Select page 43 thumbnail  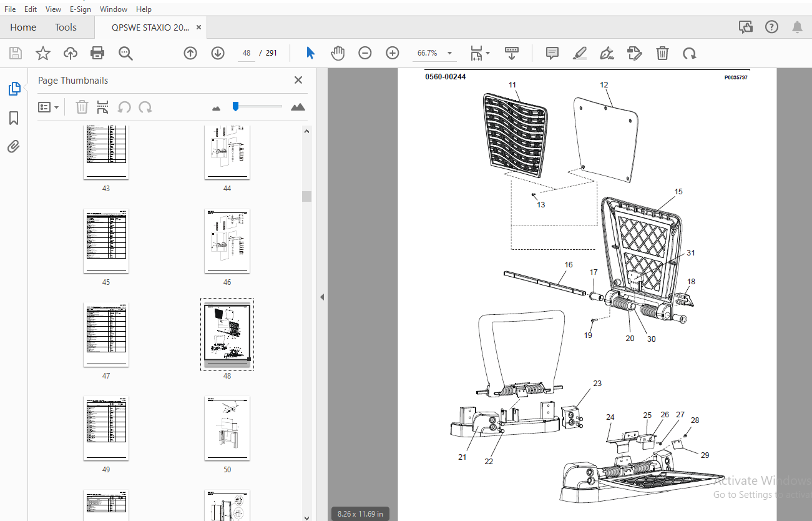pyautogui.click(x=106, y=152)
